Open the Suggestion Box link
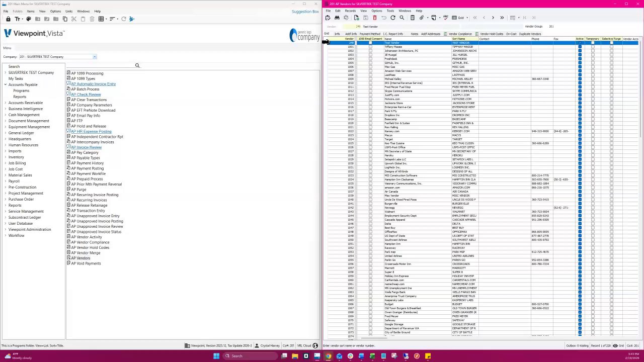The height and width of the screenshot is (362, 644). pos(305,12)
